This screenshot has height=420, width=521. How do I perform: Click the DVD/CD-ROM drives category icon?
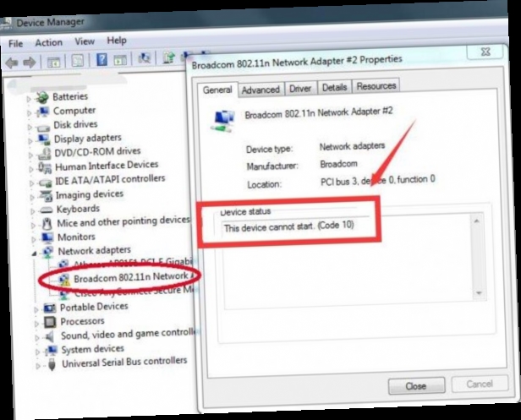[44, 154]
